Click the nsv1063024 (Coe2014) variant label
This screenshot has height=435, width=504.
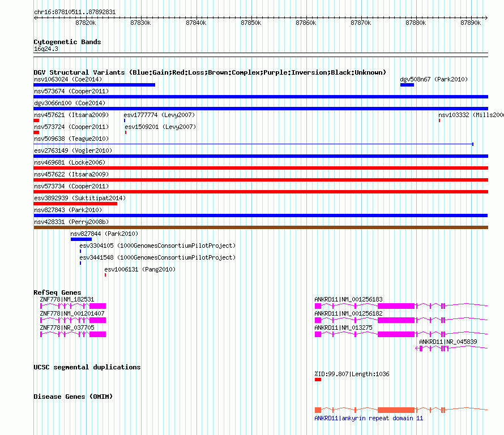tap(68, 79)
